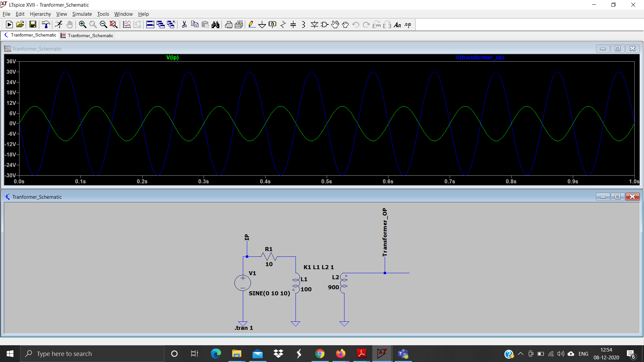Select the Inductor placement tool
This screenshot has height=362, width=644.
[303, 24]
